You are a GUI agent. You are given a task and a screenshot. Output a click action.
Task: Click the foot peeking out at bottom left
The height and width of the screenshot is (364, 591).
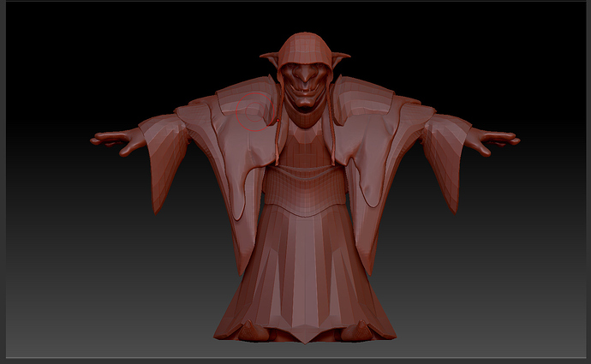(x=253, y=331)
